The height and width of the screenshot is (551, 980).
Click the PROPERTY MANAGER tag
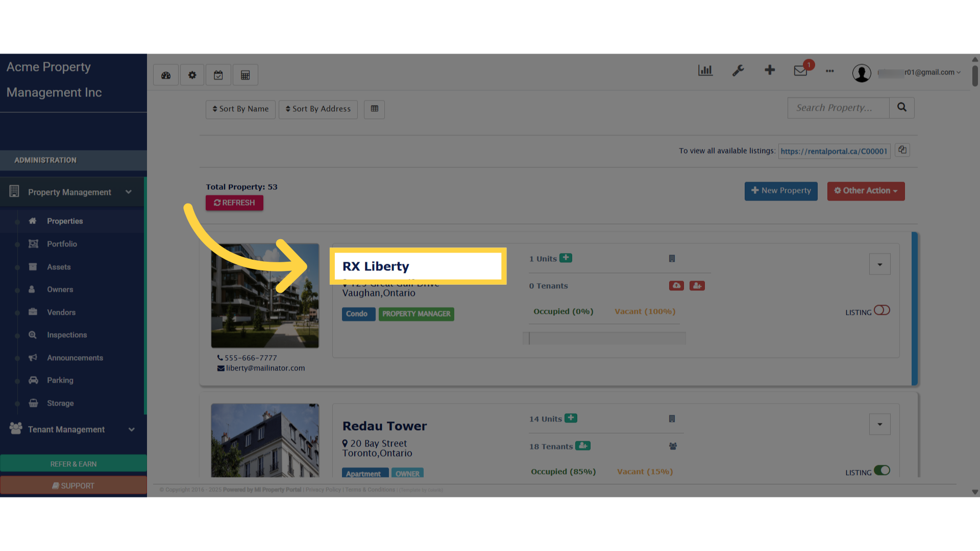pos(416,314)
